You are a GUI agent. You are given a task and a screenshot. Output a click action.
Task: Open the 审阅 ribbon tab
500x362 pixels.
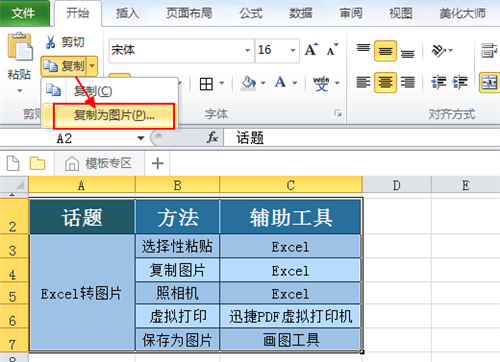click(351, 13)
